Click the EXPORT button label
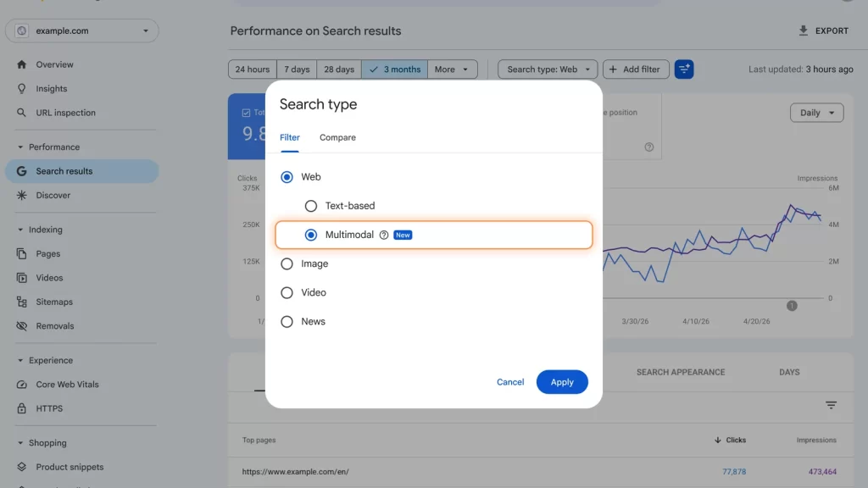The height and width of the screenshot is (488, 868). pos(832,31)
